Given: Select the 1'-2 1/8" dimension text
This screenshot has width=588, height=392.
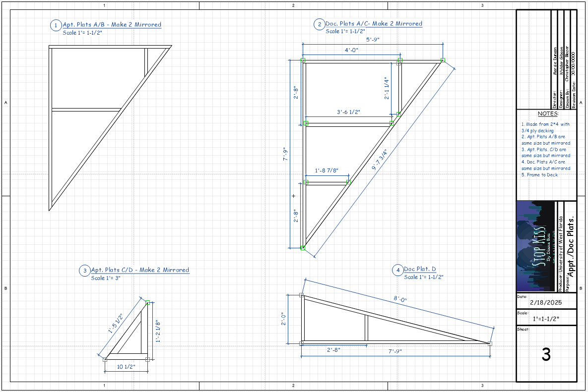Looking at the screenshot, I should pyautogui.click(x=158, y=332).
